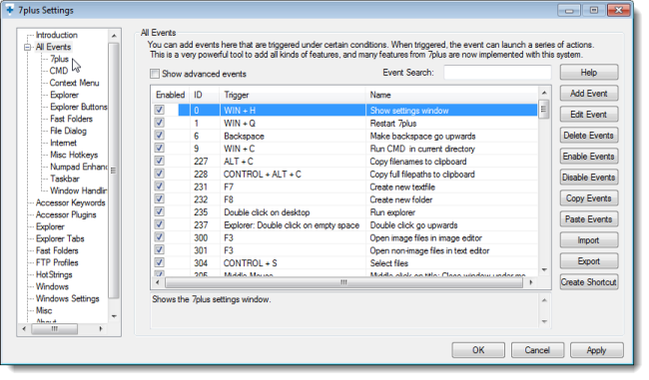This screenshot has width=649, height=380.
Task: Click the Import button
Action: pyautogui.click(x=589, y=240)
